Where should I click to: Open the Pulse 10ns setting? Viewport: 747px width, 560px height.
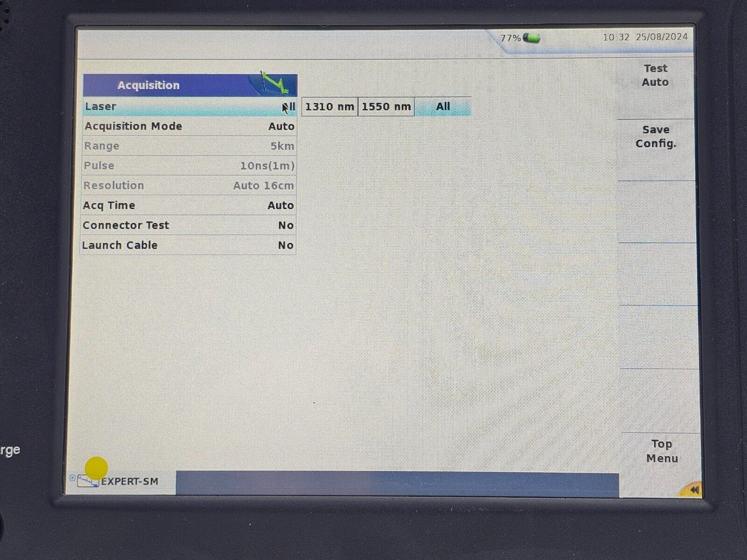189,166
